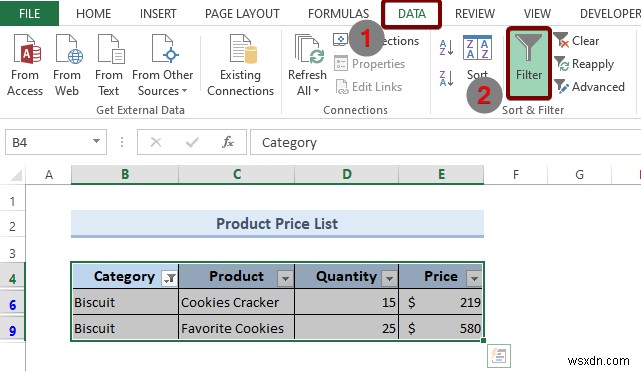This screenshot has height=371, width=641.
Task: Select row 6 header
Action: click(13, 305)
